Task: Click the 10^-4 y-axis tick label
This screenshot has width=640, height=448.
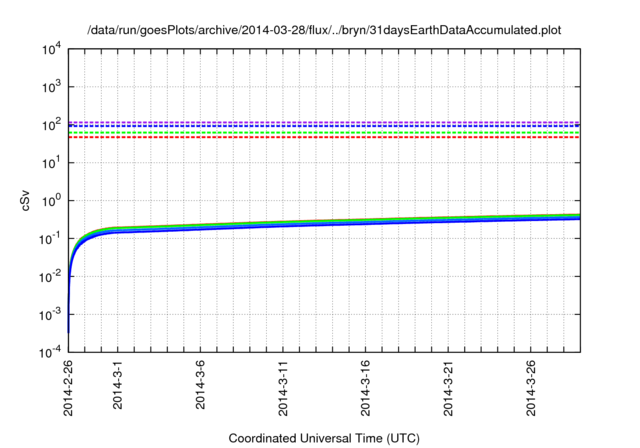Action: (x=50, y=352)
